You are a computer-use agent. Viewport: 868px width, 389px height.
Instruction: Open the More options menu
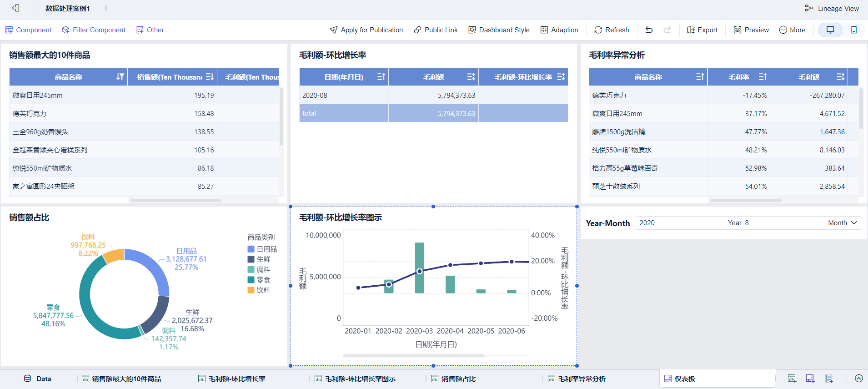(x=792, y=30)
